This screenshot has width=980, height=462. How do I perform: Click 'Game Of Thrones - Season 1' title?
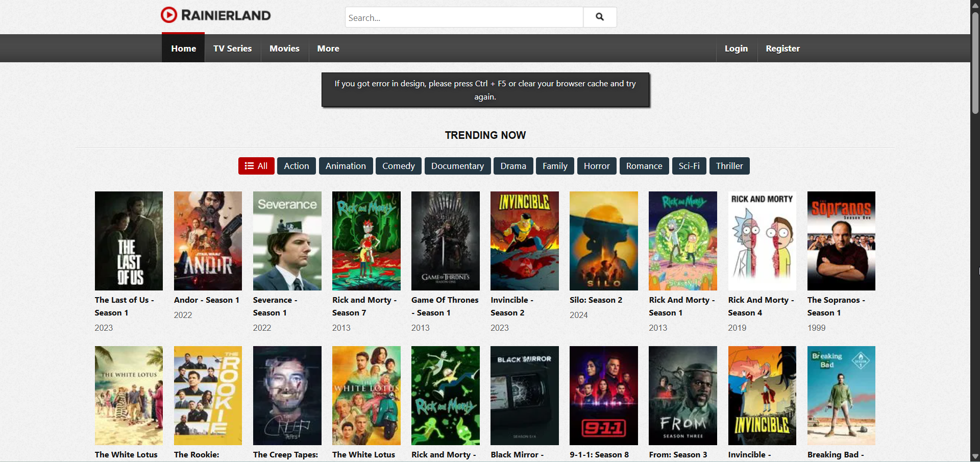click(x=445, y=306)
